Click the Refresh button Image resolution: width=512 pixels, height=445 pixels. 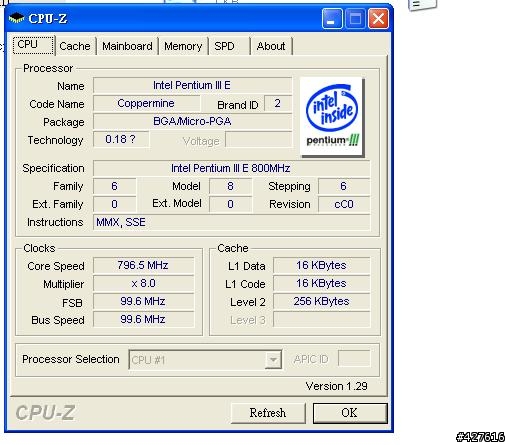pyautogui.click(x=268, y=413)
